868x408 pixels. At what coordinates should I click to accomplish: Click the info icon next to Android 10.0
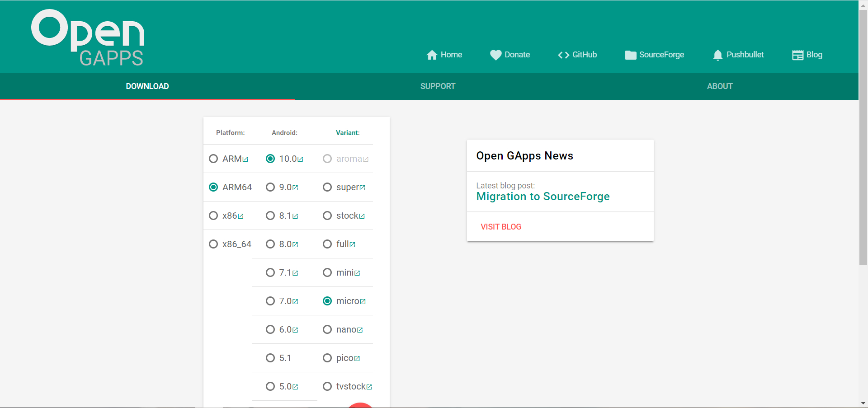tap(301, 158)
